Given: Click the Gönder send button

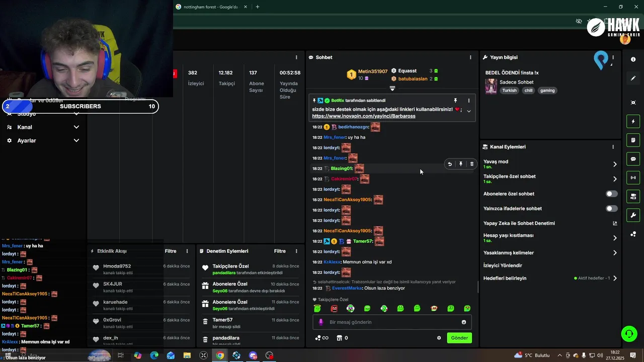Looking at the screenshot, I should pos(459,338).
